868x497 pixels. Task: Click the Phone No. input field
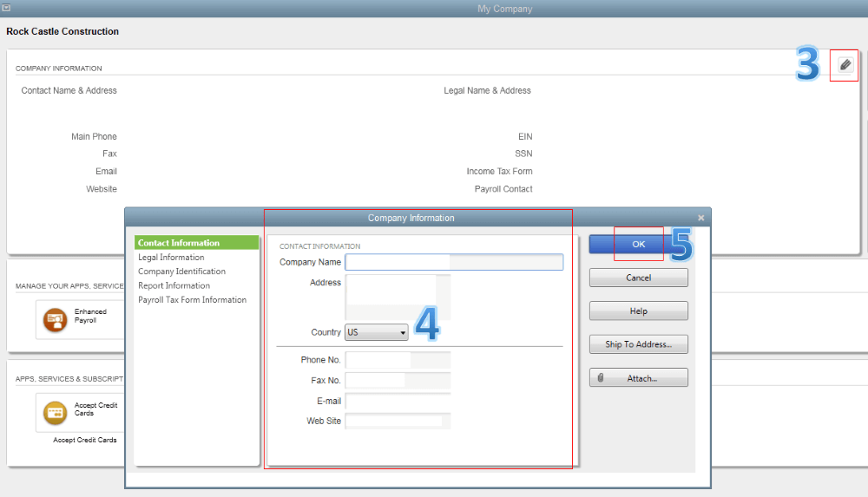pyautogui.click(x=397, y=360)
